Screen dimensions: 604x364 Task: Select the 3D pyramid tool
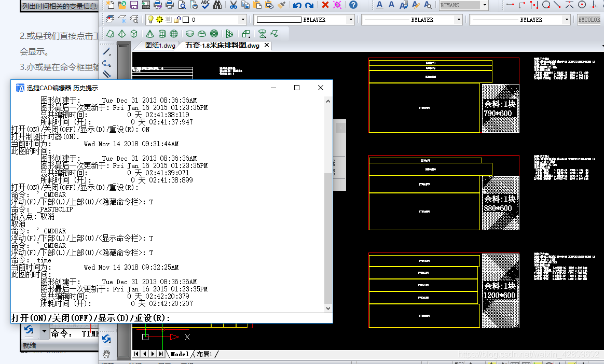coord(122,34)
